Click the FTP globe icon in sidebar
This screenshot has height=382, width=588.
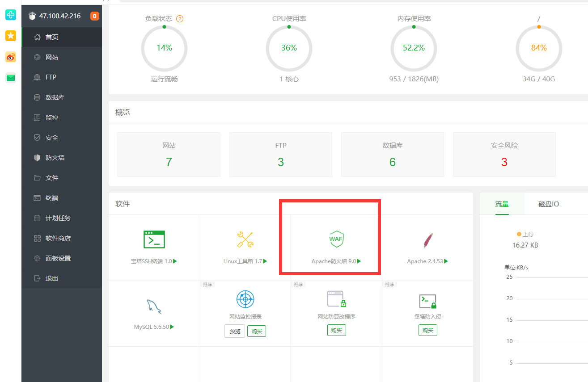point(38,77)
